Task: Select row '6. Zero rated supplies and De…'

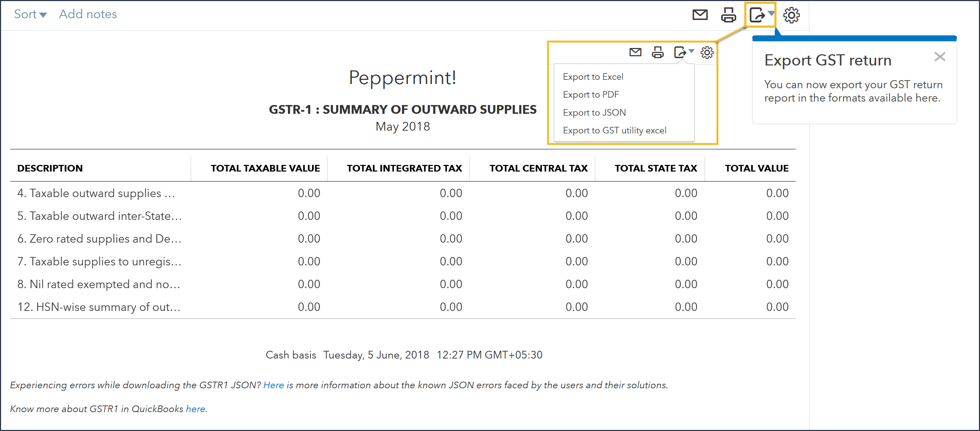Action: [403, 238]
